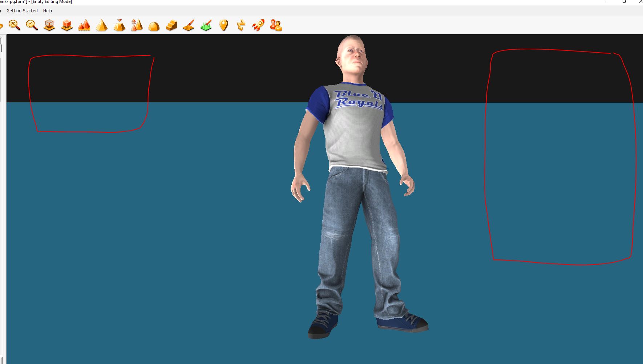
Task: Select the vegetation painting tool
Action: (206, 25)
